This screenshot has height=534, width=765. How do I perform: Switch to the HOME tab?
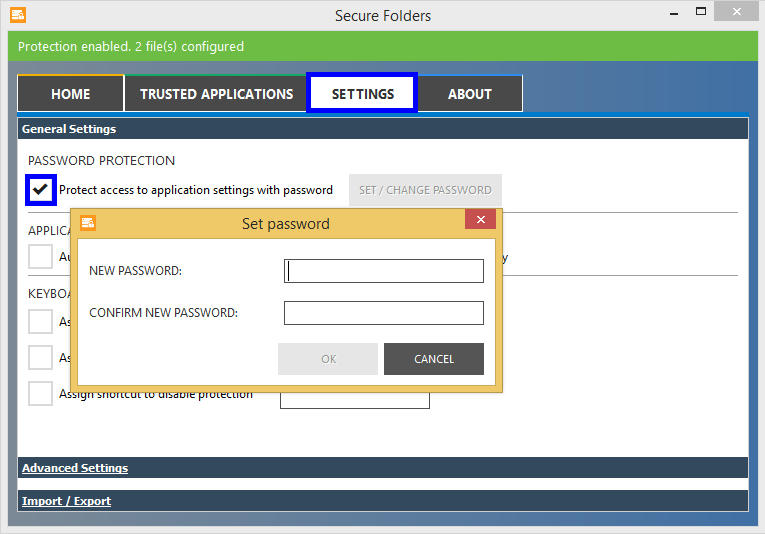coord(71,94)
